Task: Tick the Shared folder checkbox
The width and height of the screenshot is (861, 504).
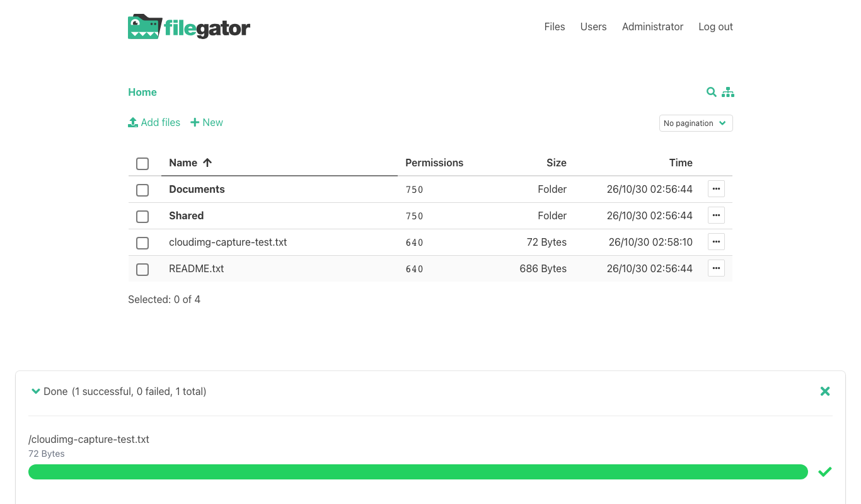Action: point(142,217)
